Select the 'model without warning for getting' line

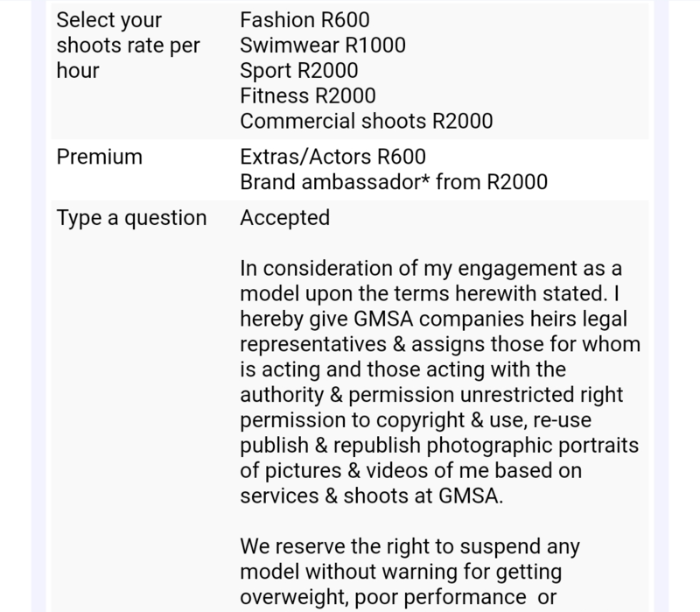(x=401, y=572)
